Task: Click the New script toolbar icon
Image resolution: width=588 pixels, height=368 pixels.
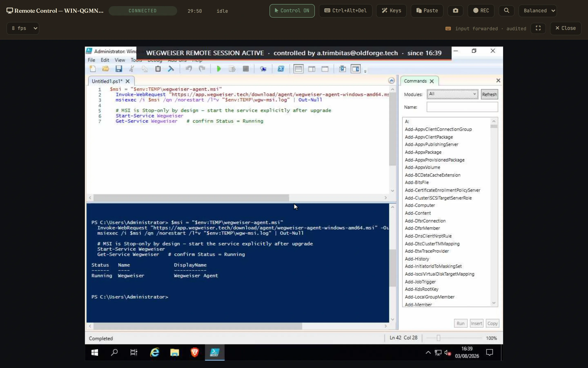Action: point(92,69)
